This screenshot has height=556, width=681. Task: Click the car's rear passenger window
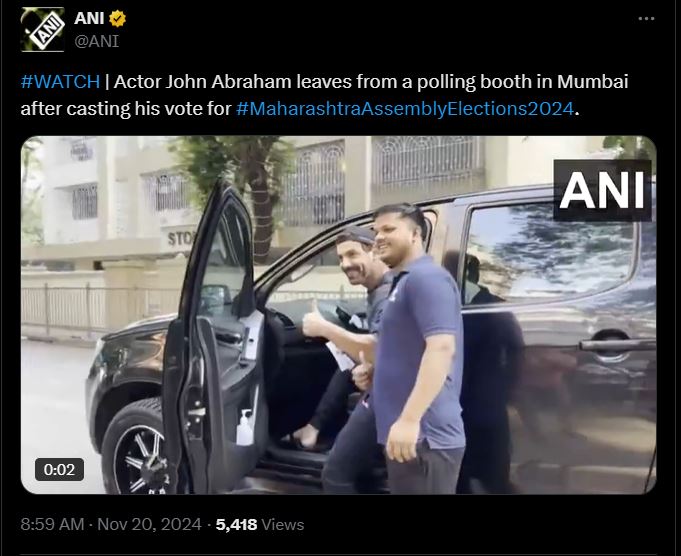click(x=548, y=254)
